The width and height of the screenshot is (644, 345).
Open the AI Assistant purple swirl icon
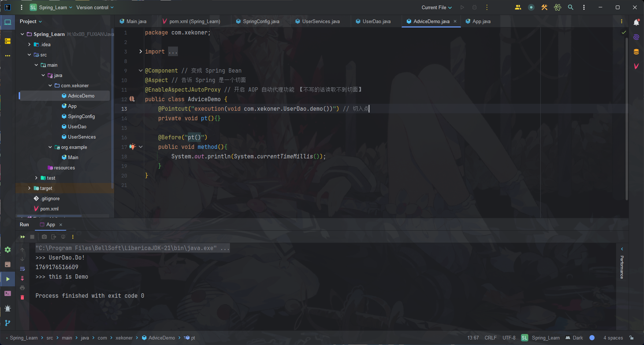click(x=637, y=37)
